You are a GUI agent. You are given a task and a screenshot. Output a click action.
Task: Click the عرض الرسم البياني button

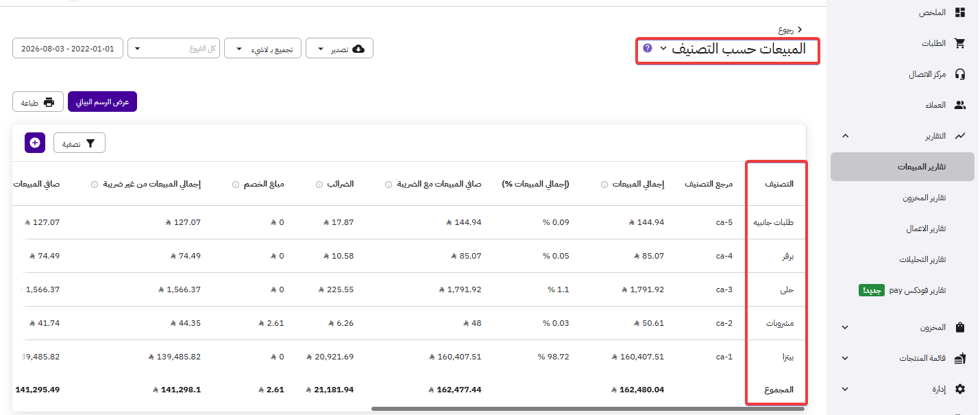pyautogui.click(x=102, y=102)
